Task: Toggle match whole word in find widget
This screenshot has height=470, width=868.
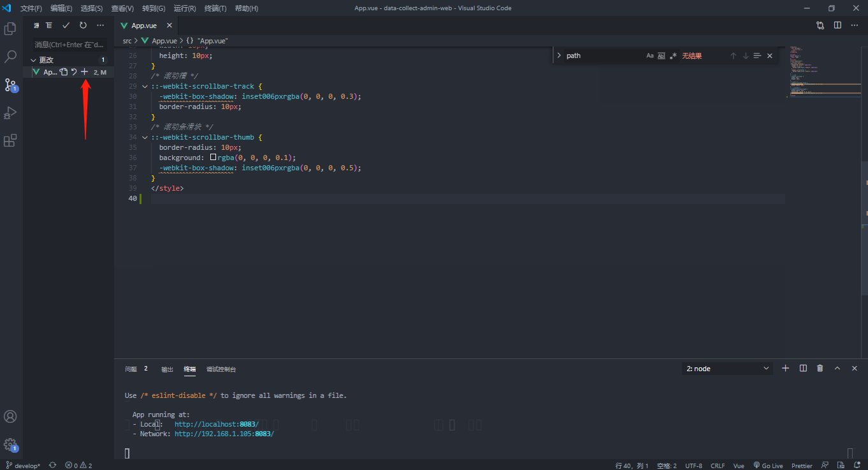Action: point(662,56)
